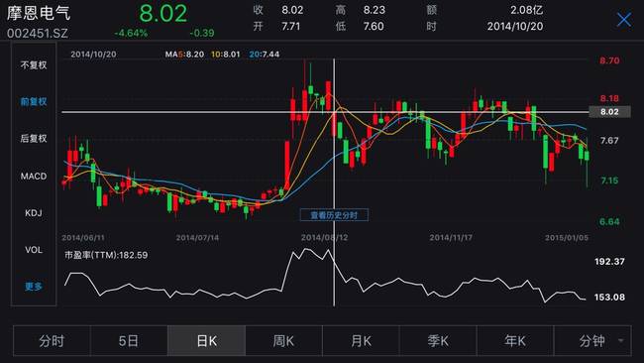
Task: Click the 8.02 crosshair price label
Action: tap(609, 112)
